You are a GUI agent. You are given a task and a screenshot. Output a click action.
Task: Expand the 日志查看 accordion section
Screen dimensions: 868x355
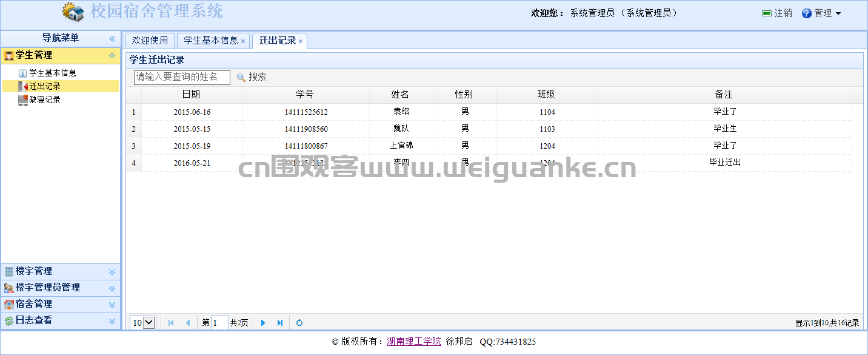pos(112,321)
